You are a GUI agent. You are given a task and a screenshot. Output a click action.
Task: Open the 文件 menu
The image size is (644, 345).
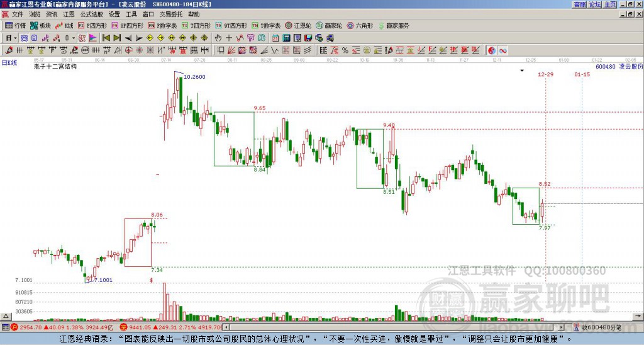(18, 14)
